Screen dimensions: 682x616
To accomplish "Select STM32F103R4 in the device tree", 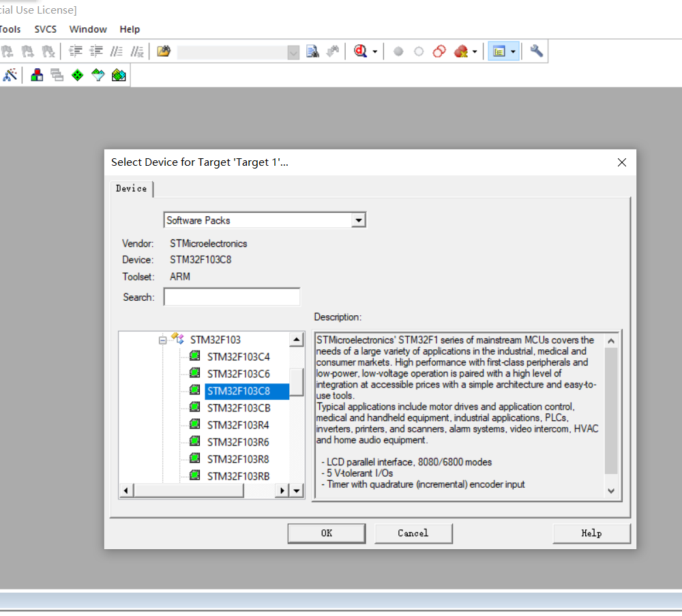I will pos(238,425).
